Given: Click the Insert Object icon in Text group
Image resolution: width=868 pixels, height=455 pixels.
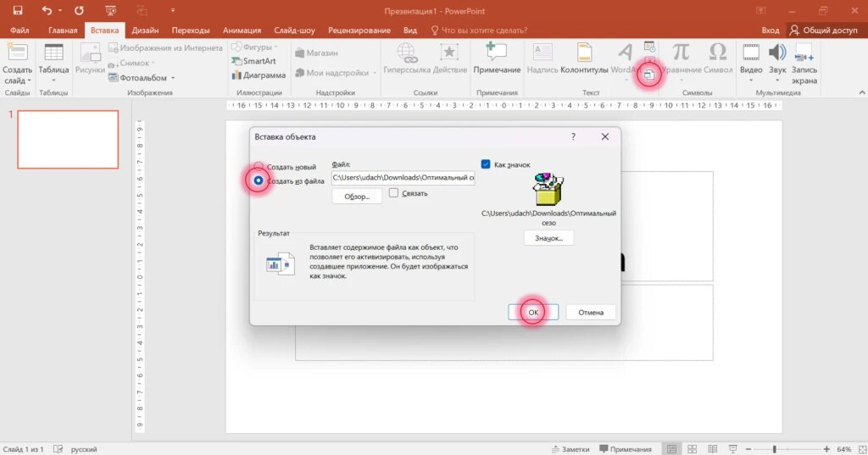Looking at the screenshot, I should click(649, 75).
